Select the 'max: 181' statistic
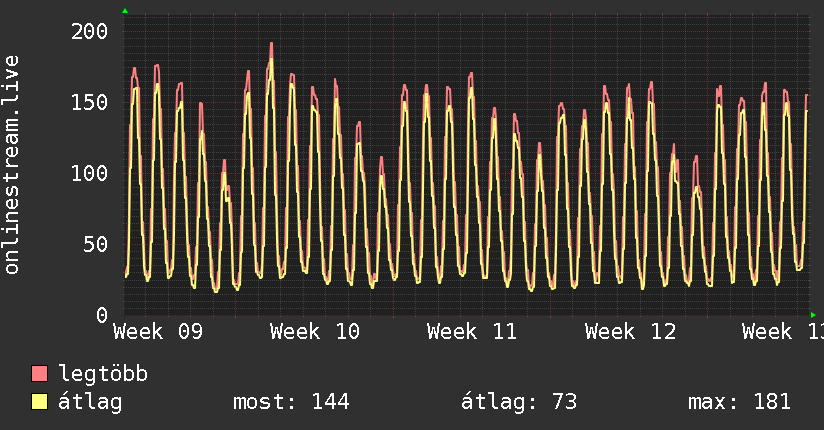This screenshot has width=824, height=430. coord(739,402)
